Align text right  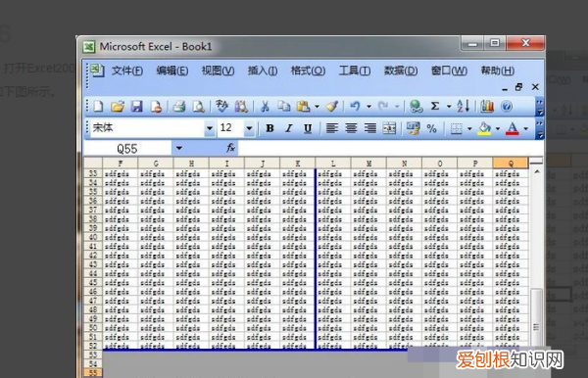[370, 128]
